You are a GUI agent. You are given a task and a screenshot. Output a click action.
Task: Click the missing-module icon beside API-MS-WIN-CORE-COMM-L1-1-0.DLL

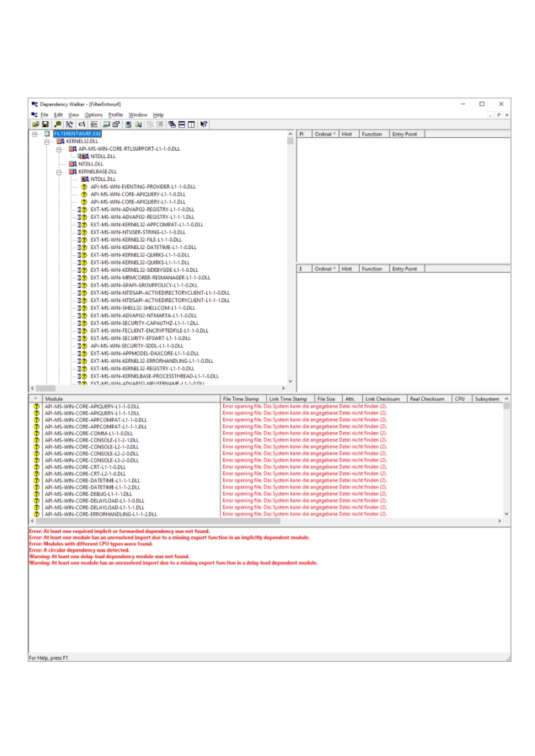coord(36,434)
